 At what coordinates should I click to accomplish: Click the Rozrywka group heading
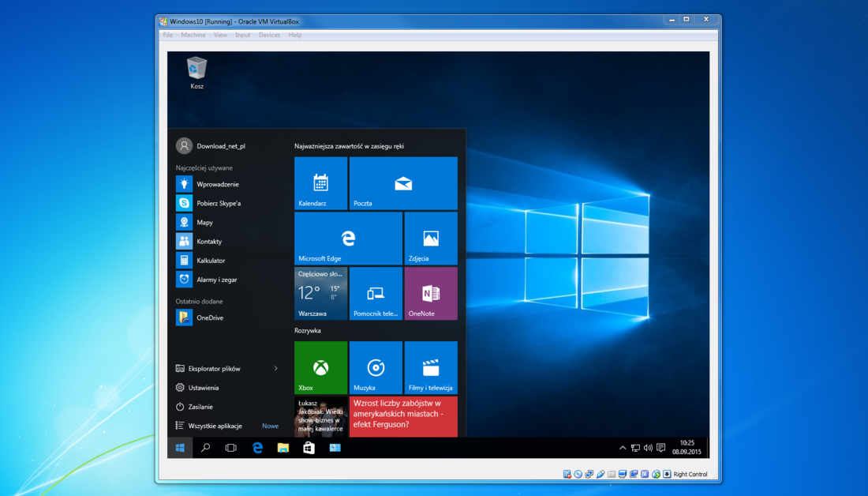pos(307,331)
